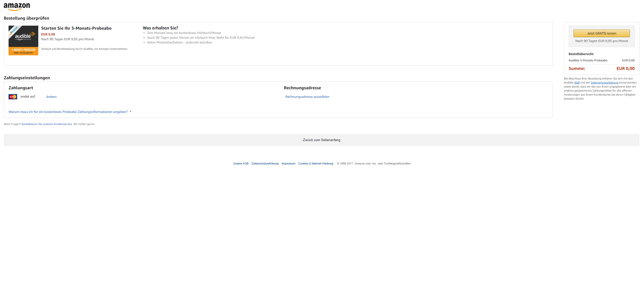Click Zurück zum Seitenanfang bar
The image size is (644, 298).
(321, 140)
